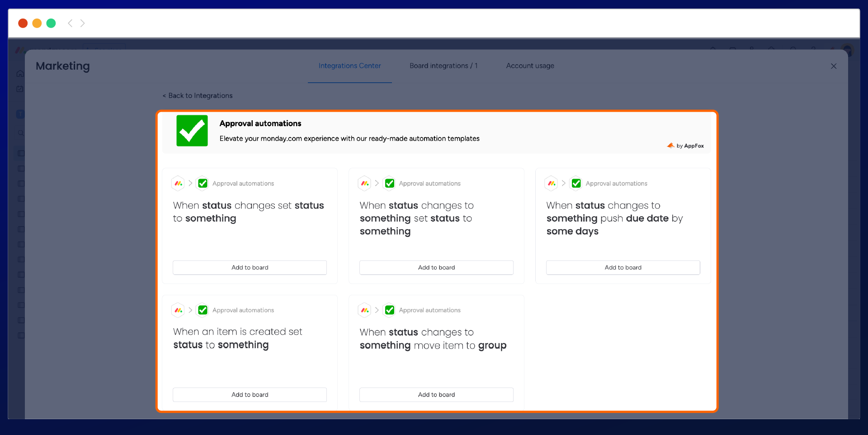The image size is (868, 435).
Task: Click the AppFox fox logo icon
Action: point(670,146)
